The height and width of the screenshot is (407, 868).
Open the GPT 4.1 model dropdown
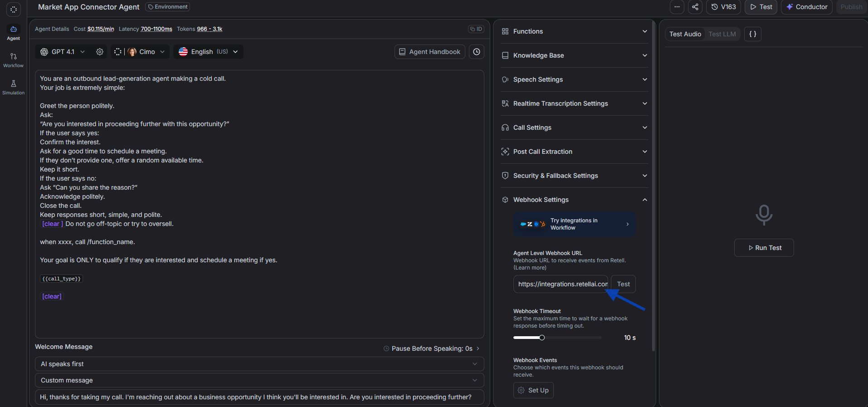63,52
